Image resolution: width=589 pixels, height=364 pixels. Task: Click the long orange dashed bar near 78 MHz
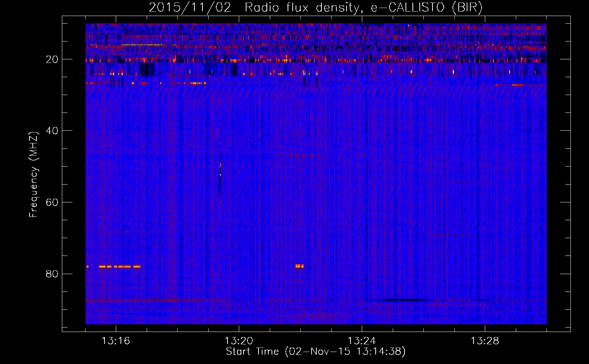[x=119, y=266]
